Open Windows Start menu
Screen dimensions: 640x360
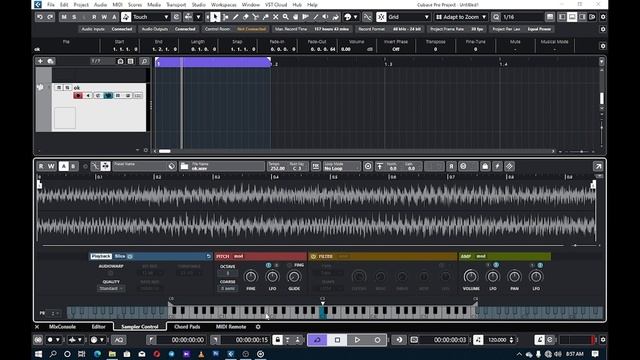[38, 354]
